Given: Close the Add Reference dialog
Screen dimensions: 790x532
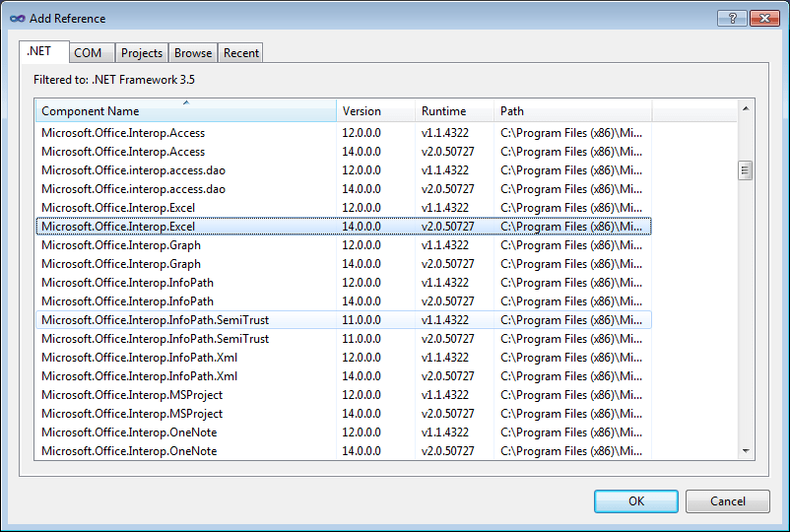Looking at the screenshot, I should [x=764, y=18].
